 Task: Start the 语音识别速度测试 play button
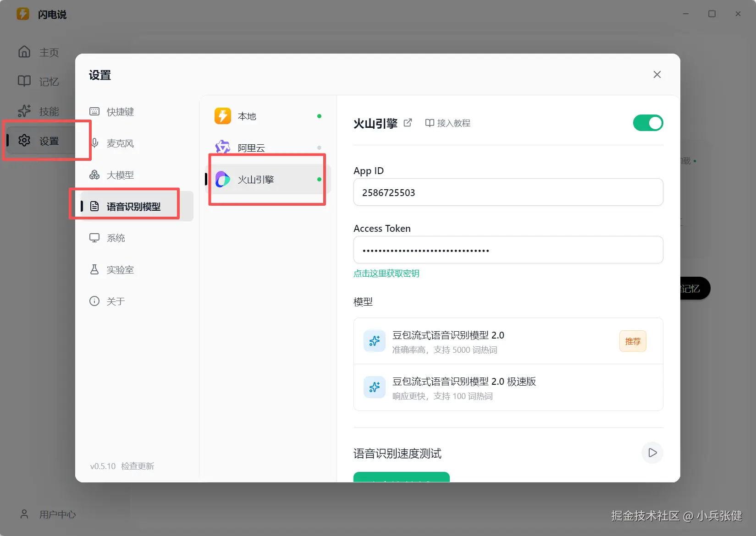pyautogui.click(x=652, y=453)
